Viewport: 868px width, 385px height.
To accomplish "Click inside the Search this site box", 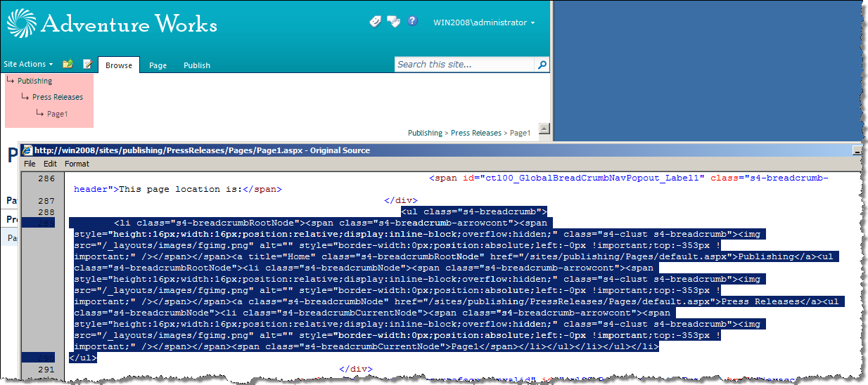I will point(465,65).
